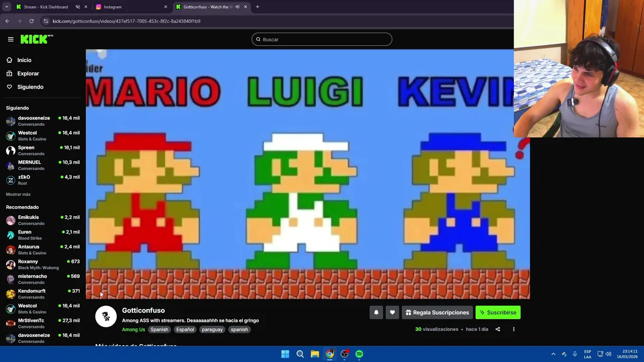644x362 pixels.
Task: Open Roxanny Black Myth channel
Action: 43,264
